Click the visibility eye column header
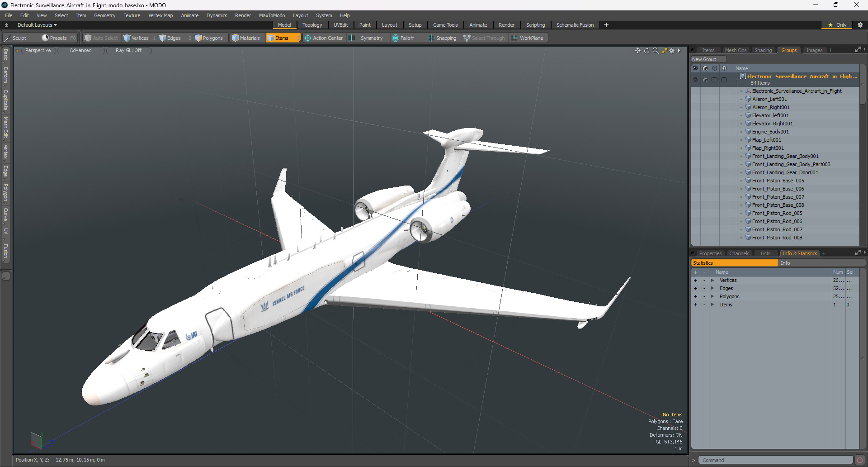The height and width of the screenshot is (467, 868). coord(695,68)
